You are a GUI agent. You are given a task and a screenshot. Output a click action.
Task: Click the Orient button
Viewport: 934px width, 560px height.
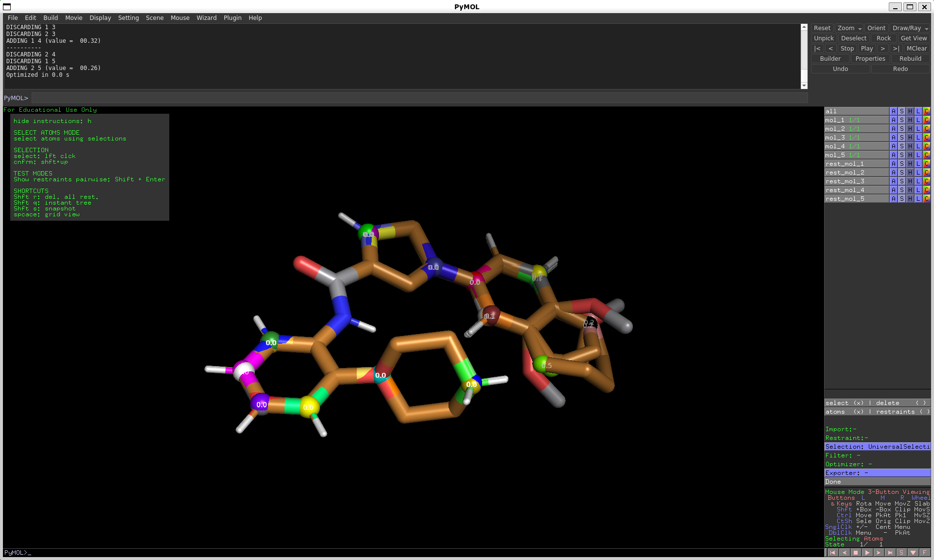coord(876,28)
